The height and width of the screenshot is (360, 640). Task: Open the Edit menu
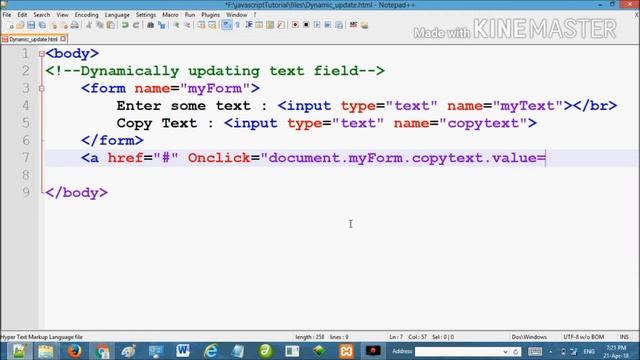click(x=22, y=15)
